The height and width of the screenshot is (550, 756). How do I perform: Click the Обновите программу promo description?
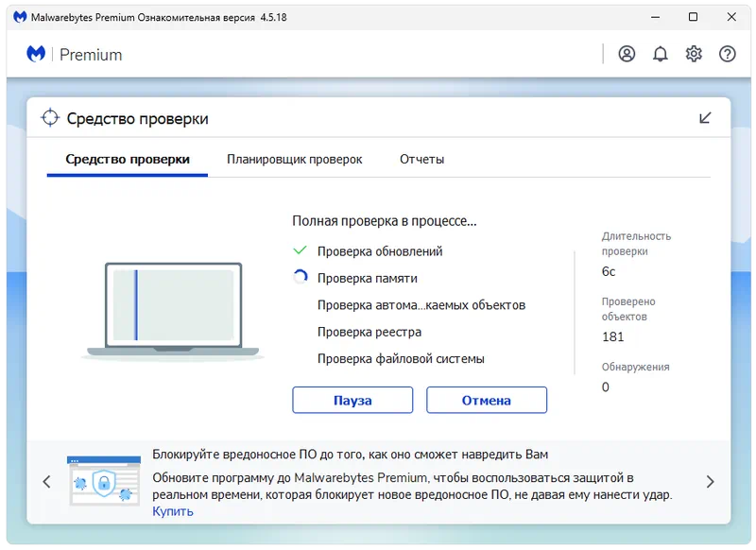click(x=412, y=487)
